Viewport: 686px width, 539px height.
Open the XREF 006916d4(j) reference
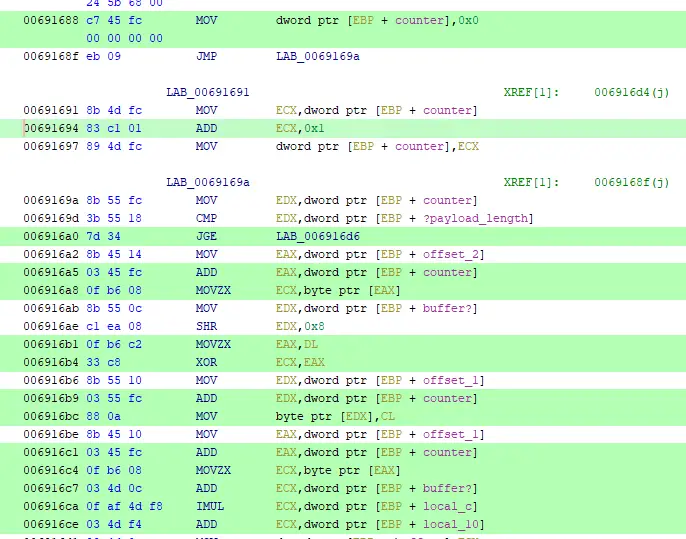point(631,92)
